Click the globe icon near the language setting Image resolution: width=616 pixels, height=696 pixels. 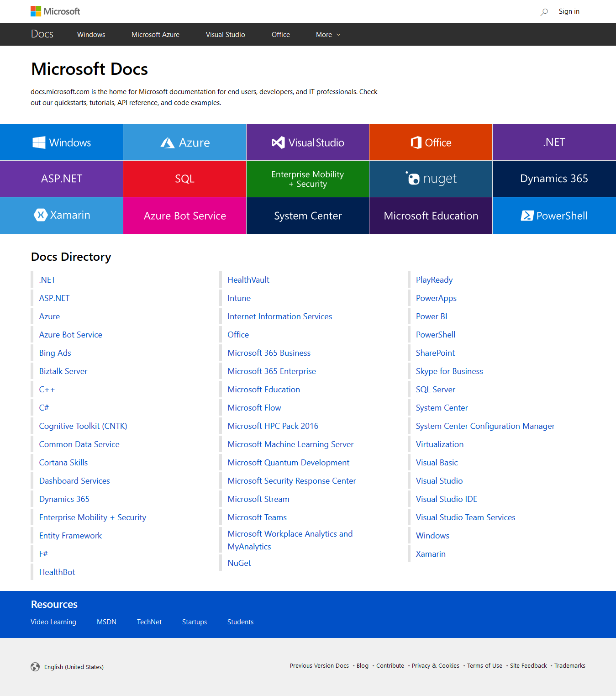coord(36,667)
